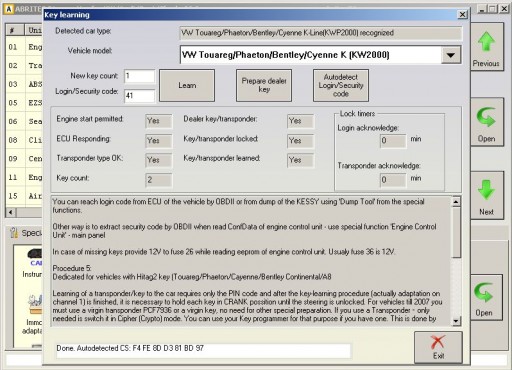The height and width of the screenshot is (370, 512).
Task: Click left scroll arrow in background list
Action: tap(11, 212)
